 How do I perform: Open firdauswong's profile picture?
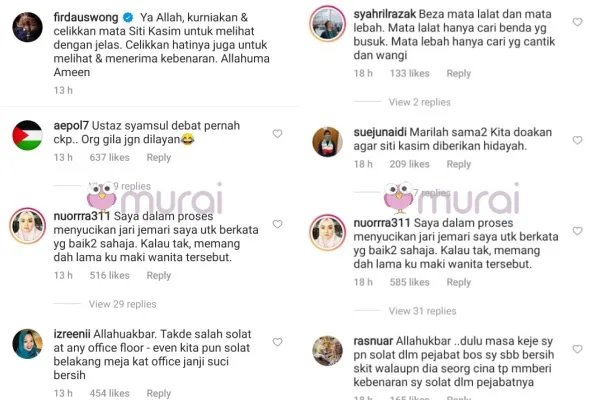click(x=28, y=27)
